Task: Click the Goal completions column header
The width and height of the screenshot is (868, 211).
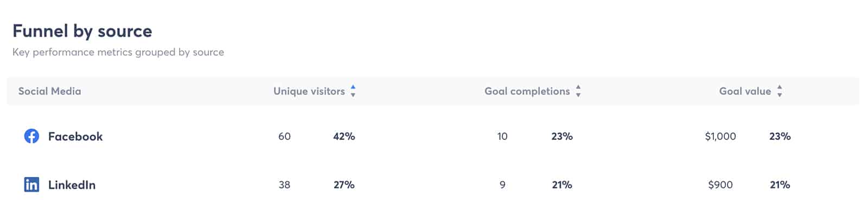Action: click(x=527, y=91)
